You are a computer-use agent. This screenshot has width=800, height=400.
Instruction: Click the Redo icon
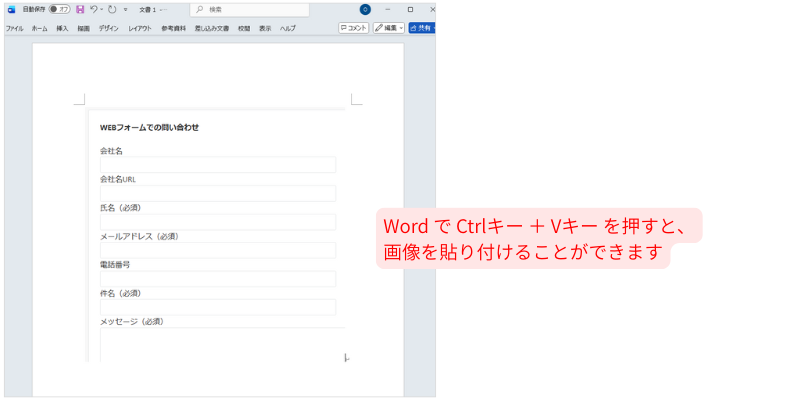(112, 9)
